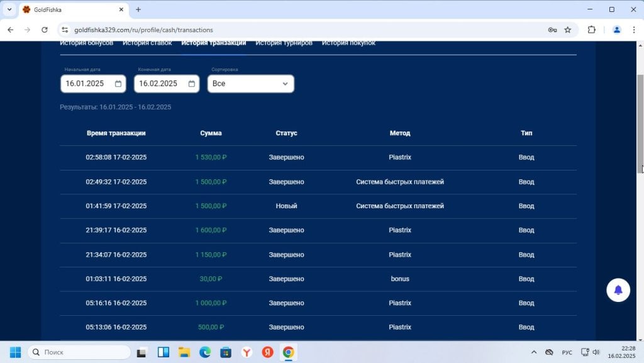The image size is (644, 363).
Task: Click the network tray icon
Action: [x=585, y=352]
